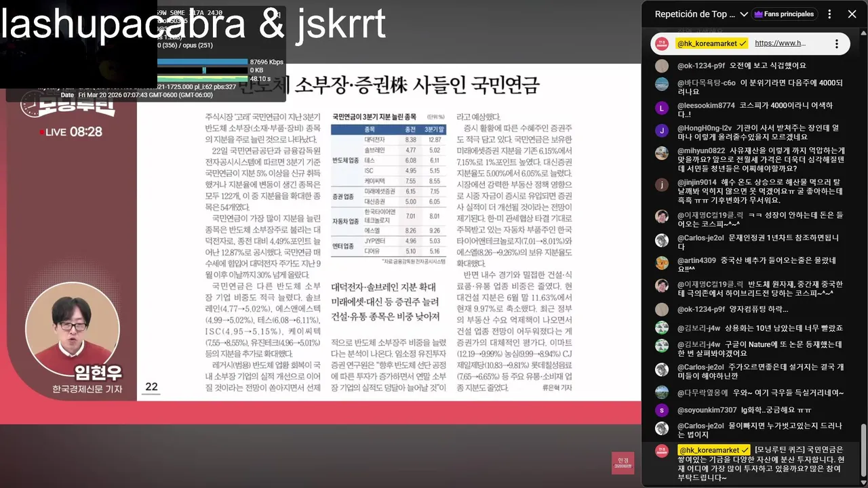Viewport: 868px width, 488px height.
Task: Click message text 'lg화학..궁금해요 ㅠㅠ'
Action: 777,410
